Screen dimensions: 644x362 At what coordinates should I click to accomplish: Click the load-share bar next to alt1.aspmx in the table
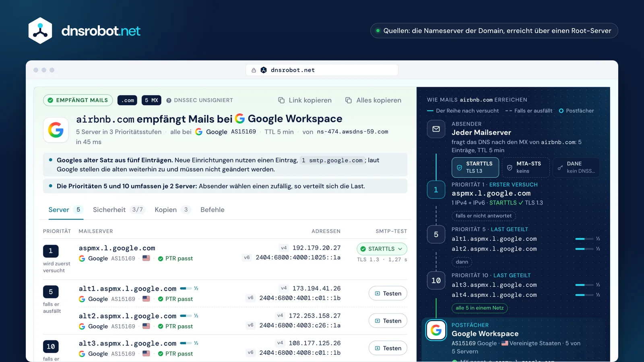(186, 288)
